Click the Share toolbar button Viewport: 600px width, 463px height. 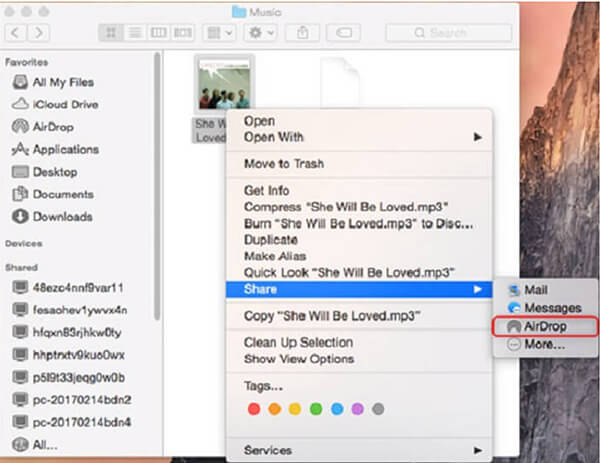(x=303, y=33)
